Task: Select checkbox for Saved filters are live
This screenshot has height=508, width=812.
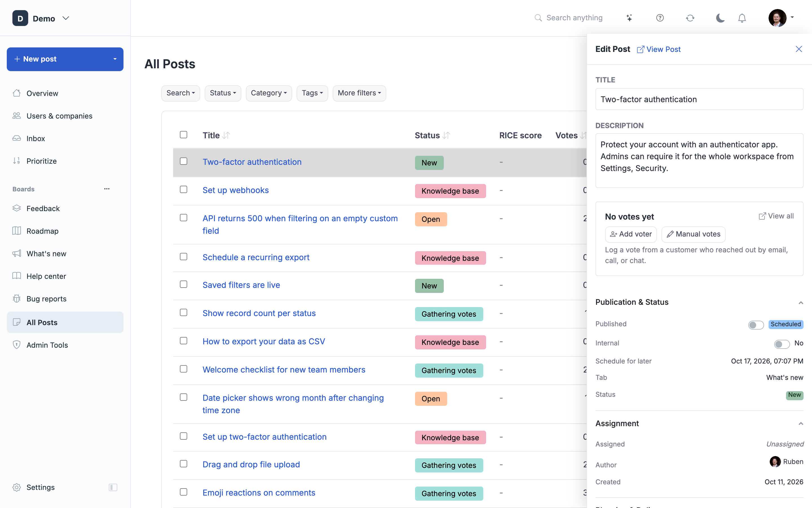Action: [x=184, y=284]
